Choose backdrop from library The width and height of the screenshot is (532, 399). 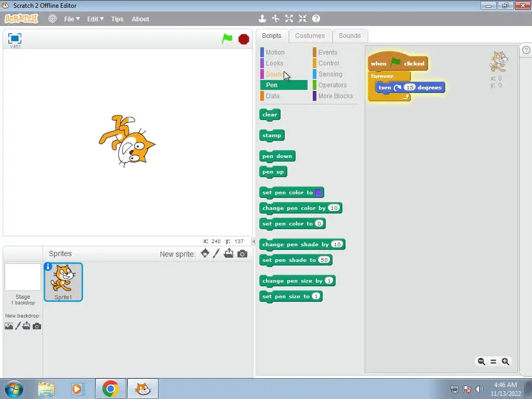pos(9,326)
